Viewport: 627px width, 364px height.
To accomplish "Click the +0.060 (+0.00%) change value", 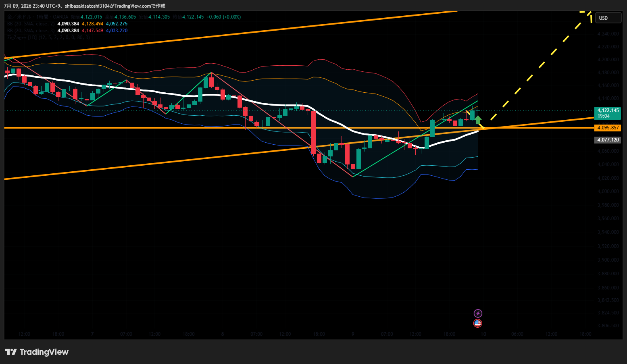I will click(224, 17).
